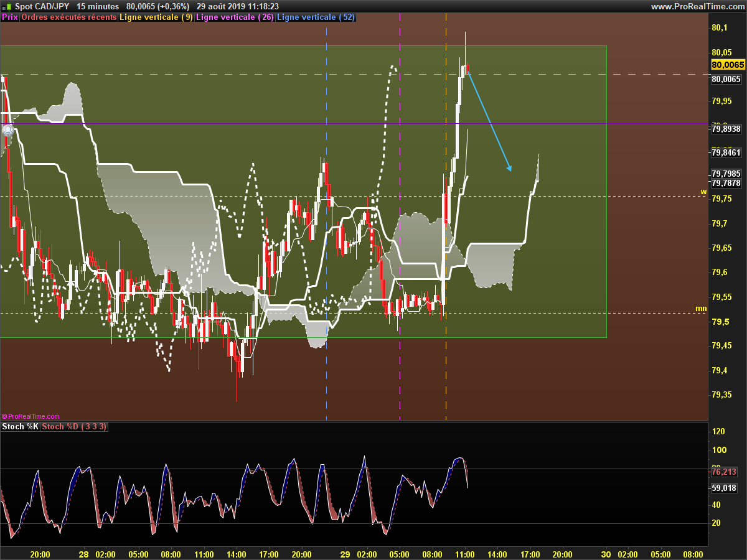
Task: Open the Ordres exécutés récents label
Action: [x=69, y=17]
